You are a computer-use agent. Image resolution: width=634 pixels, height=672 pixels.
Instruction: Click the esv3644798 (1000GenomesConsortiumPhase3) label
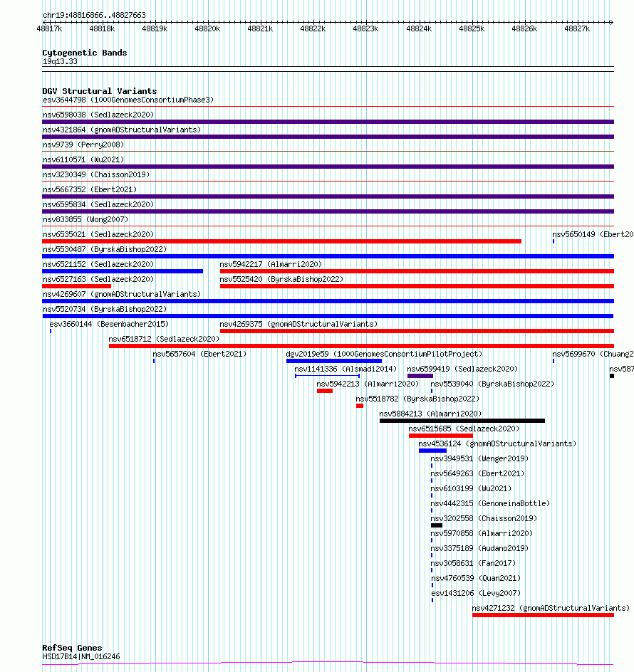pos(128,100)
